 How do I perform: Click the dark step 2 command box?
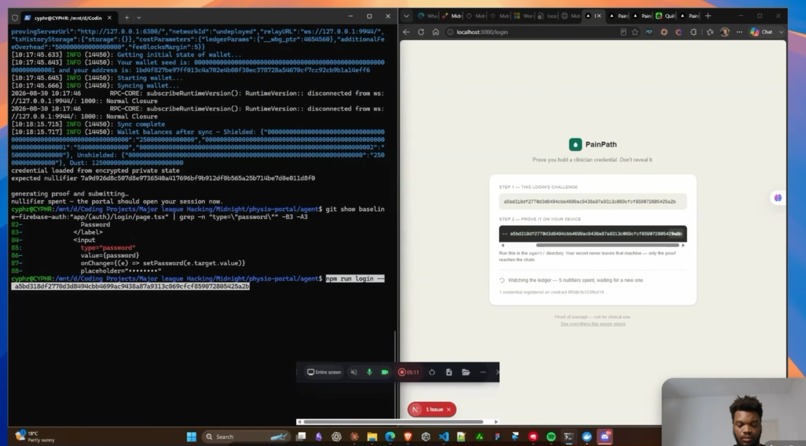tap(593, 233)
